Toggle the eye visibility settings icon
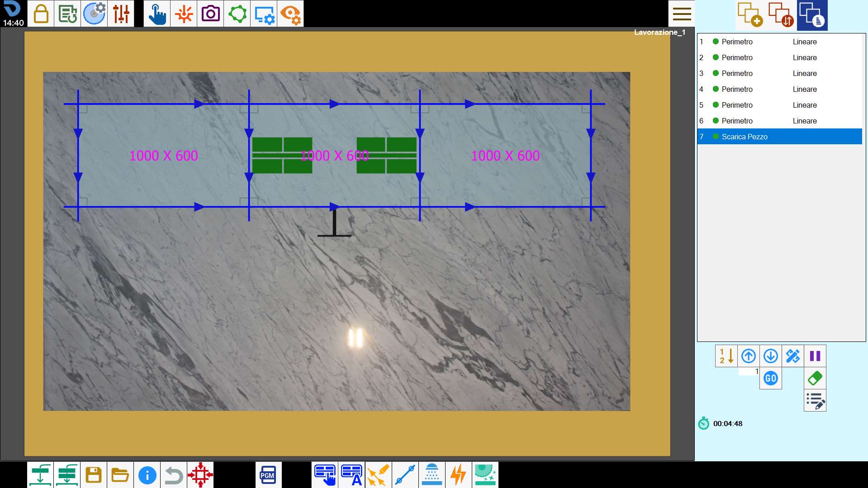The image size is (868, 488). coord(290,14)
